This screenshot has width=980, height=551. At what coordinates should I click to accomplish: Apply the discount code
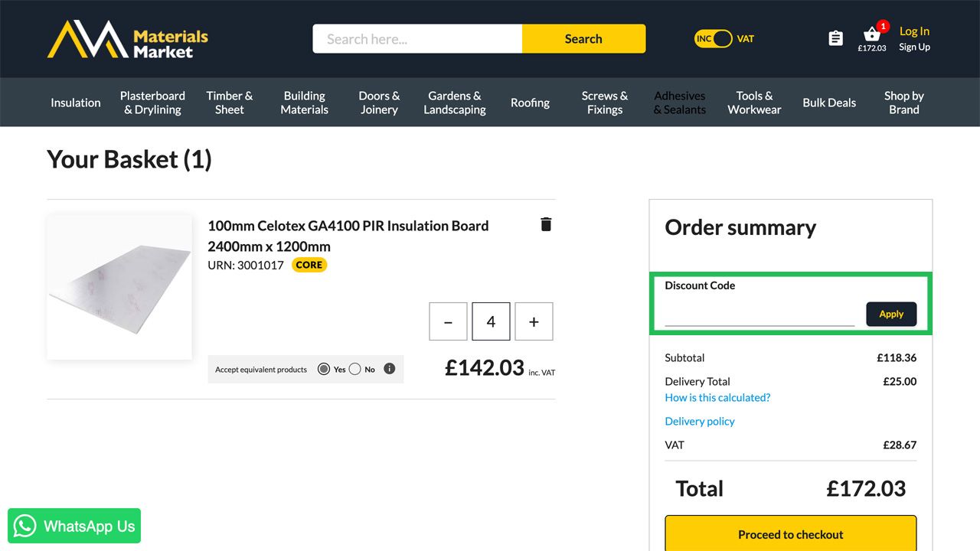[x=891, y=314]
